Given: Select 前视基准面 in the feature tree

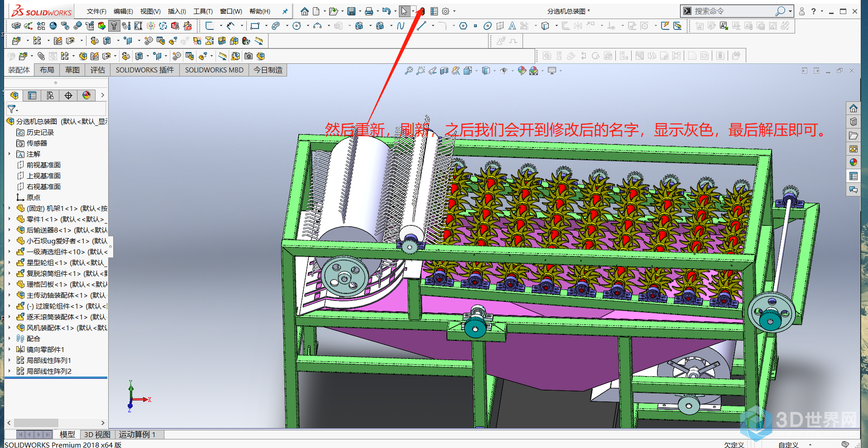Looking at the screenshot, I should pyautogui.click(x=43, y=165).
